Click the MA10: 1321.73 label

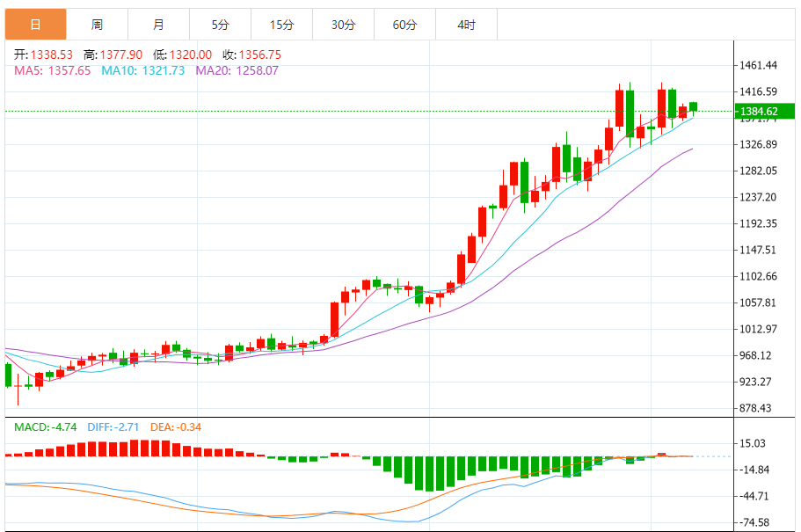point(143,70)
